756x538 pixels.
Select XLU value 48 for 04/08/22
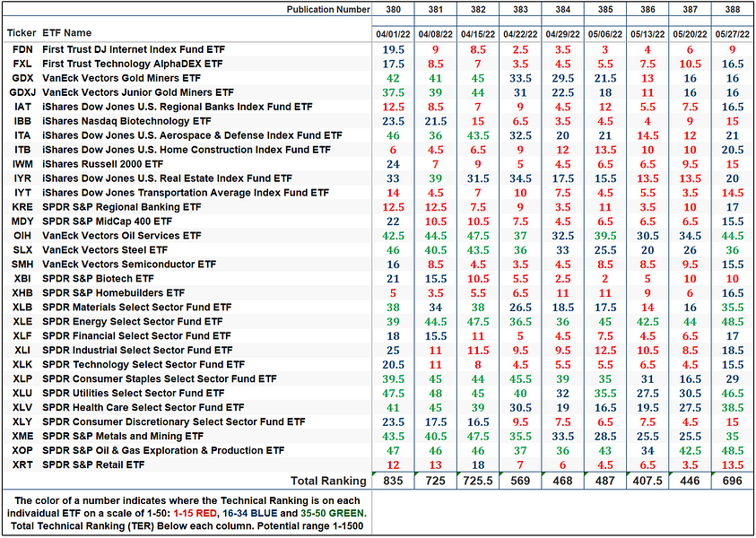(x=435, y=393)
